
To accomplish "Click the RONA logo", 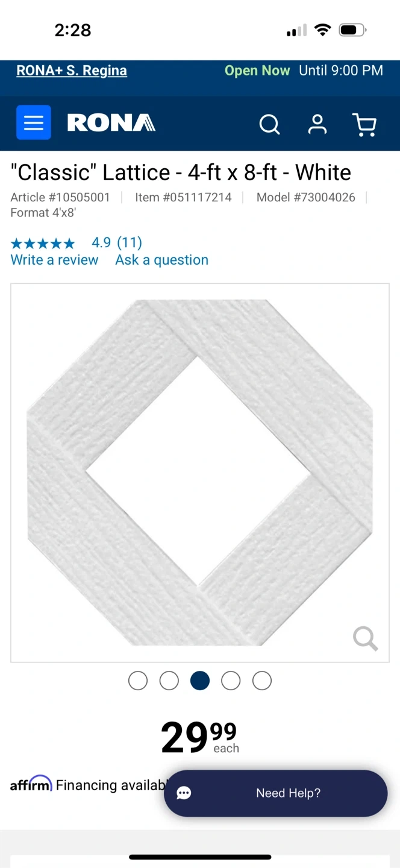I will [111, 123].
